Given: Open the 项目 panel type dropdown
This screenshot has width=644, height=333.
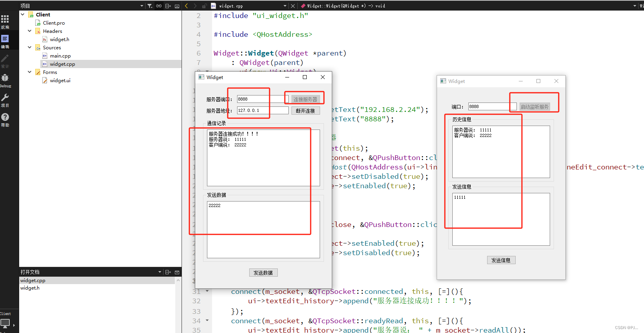Looking at the screenshot, I should [142, 6].
